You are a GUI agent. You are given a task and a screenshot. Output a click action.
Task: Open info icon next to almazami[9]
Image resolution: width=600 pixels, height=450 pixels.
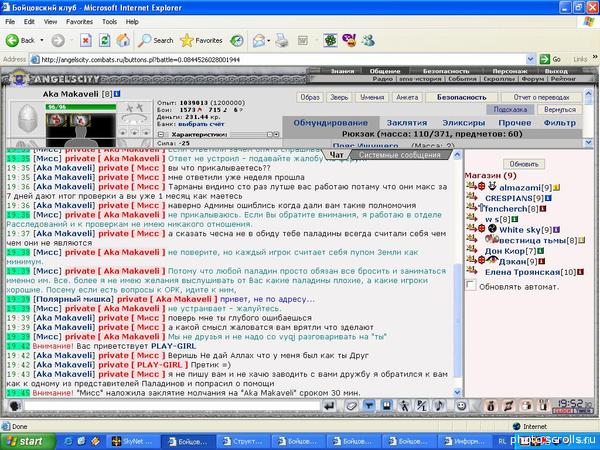(x=557, y=188)
